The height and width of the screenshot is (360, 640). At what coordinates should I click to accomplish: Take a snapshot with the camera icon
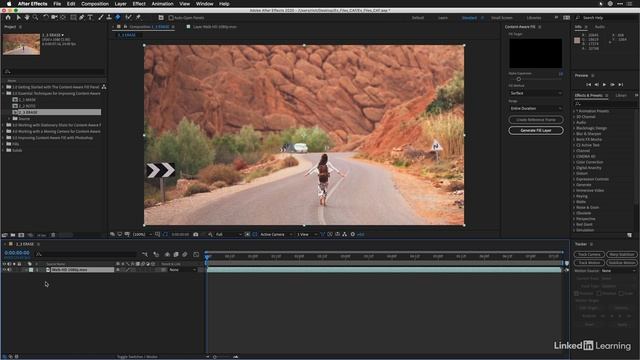point(196,234)
